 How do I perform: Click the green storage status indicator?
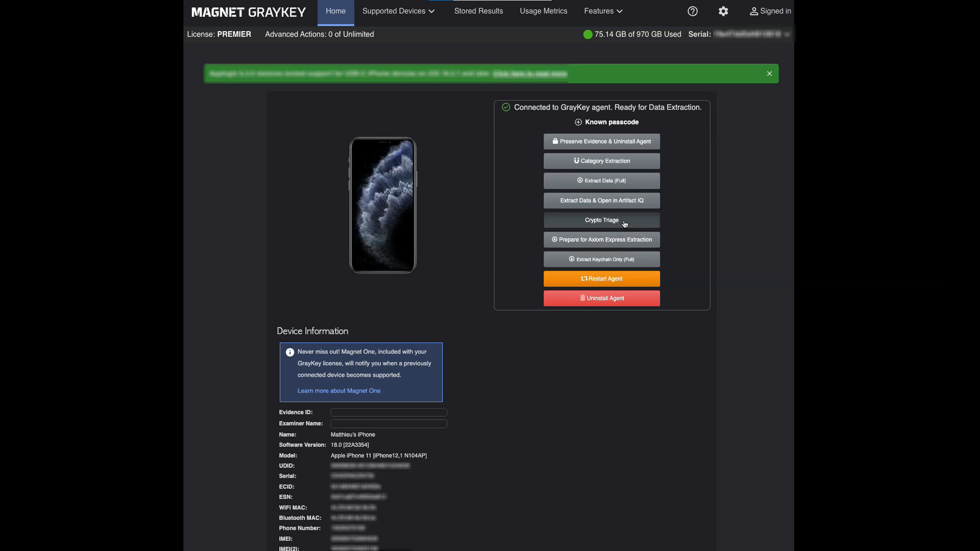(587, 34)
